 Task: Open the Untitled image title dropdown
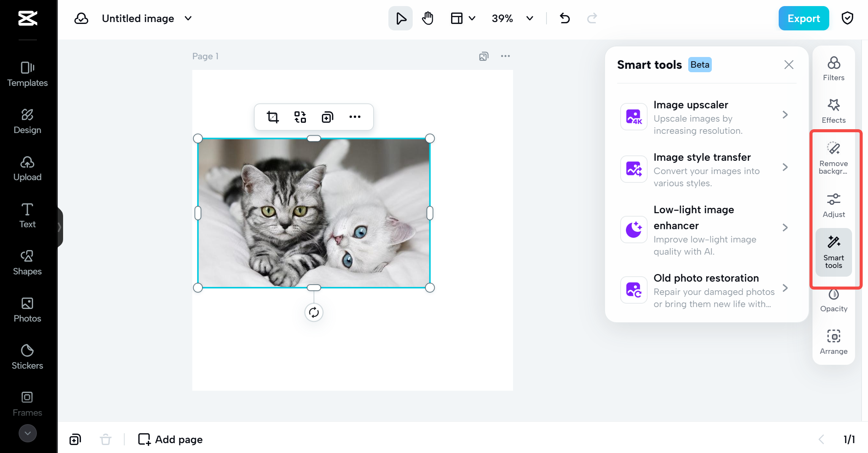tap(188, 18)
